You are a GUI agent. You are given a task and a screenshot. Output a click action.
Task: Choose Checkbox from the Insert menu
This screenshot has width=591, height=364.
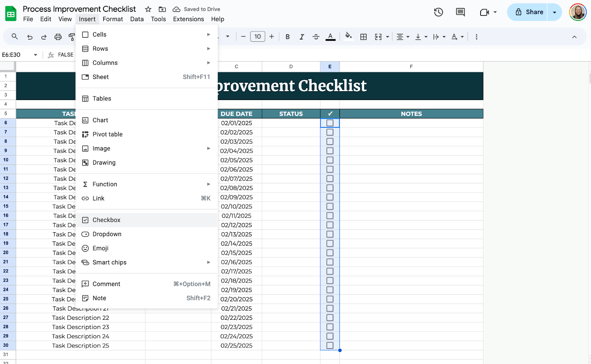coord(107,220)
